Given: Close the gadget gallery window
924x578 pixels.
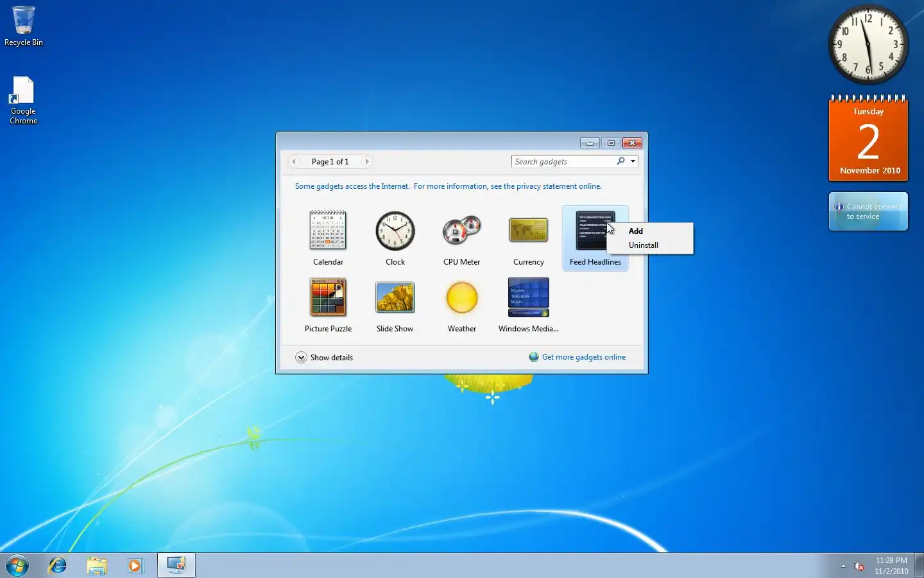Looking at the screenshot, I should [632, 143].
